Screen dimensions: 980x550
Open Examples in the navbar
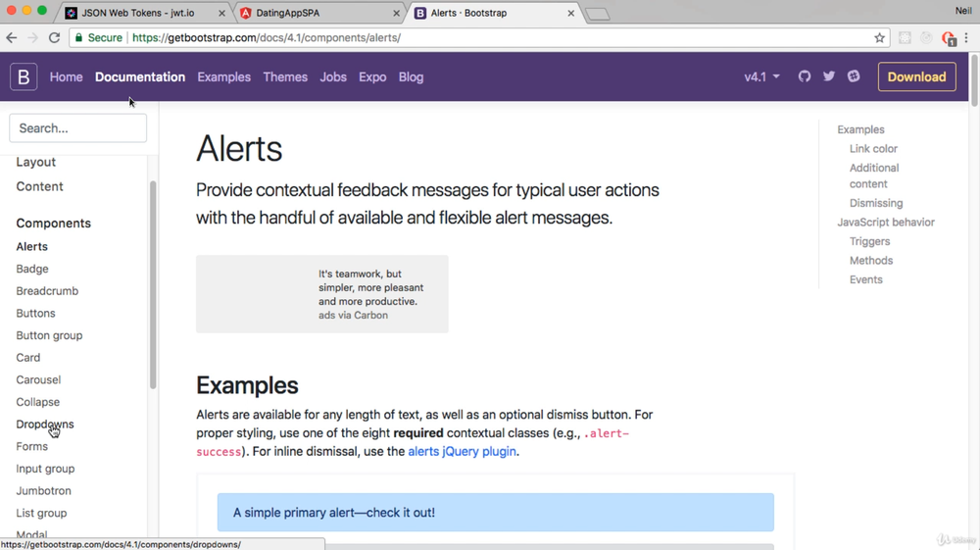coord(223,76)
